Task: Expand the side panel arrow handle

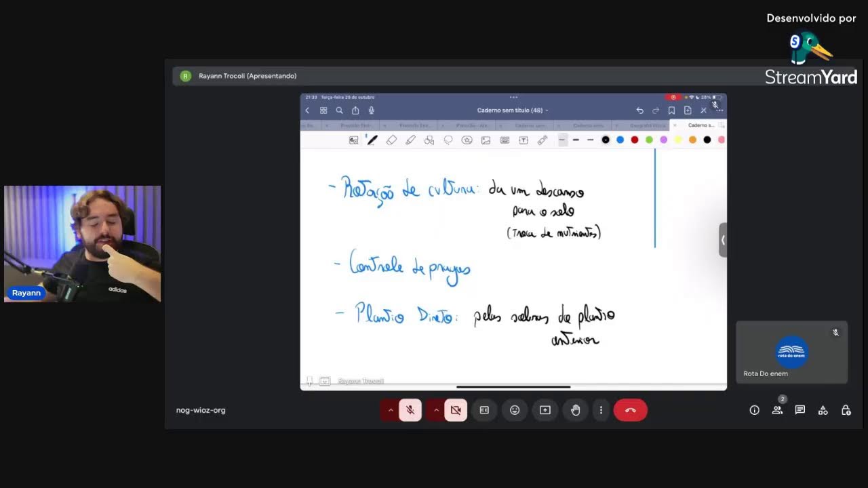Action: (x=723, y=240)
